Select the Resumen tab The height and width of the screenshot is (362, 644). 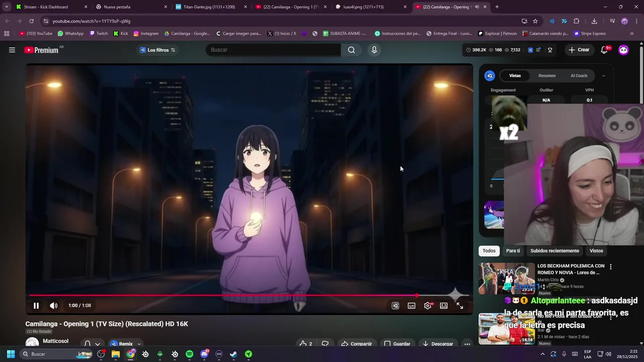point(547,75)
